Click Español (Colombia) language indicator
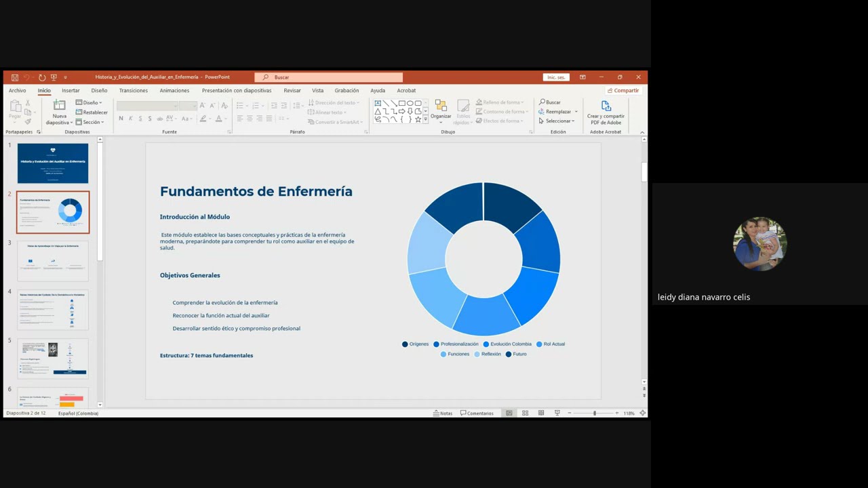The width and height of the screenshot is (868, 488). pyautogui.click(x=78, y=413)
